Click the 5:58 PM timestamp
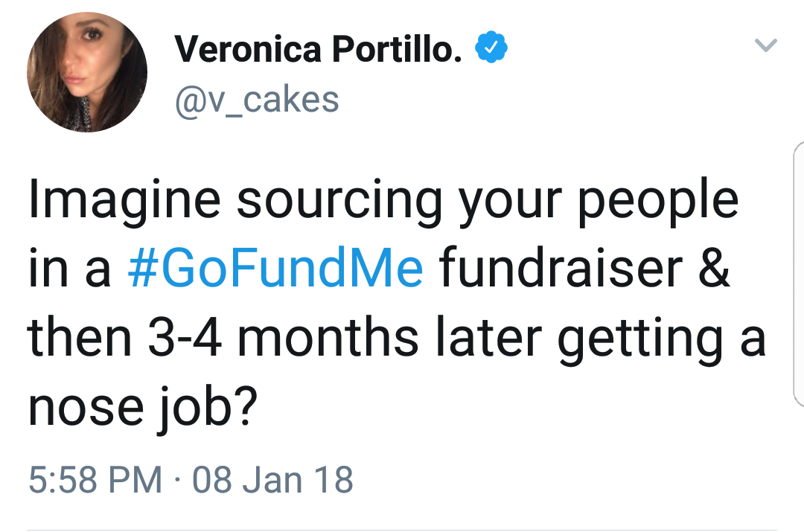The height and width of the screenshot is (532, 804). pos(95,480)
